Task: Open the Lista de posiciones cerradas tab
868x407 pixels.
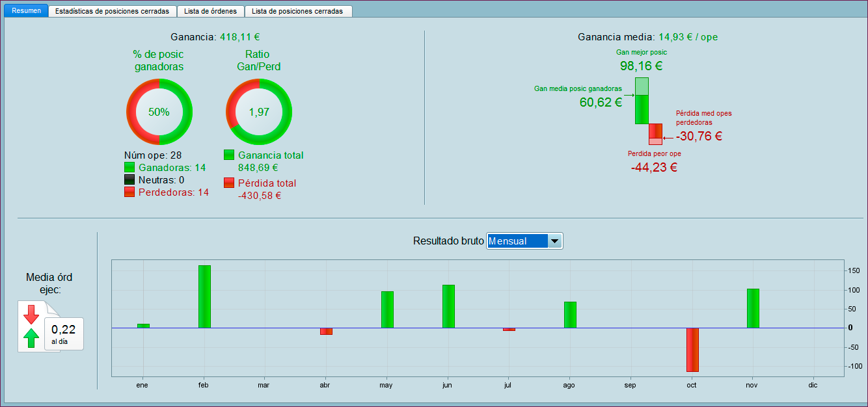Action: [298, 11]
